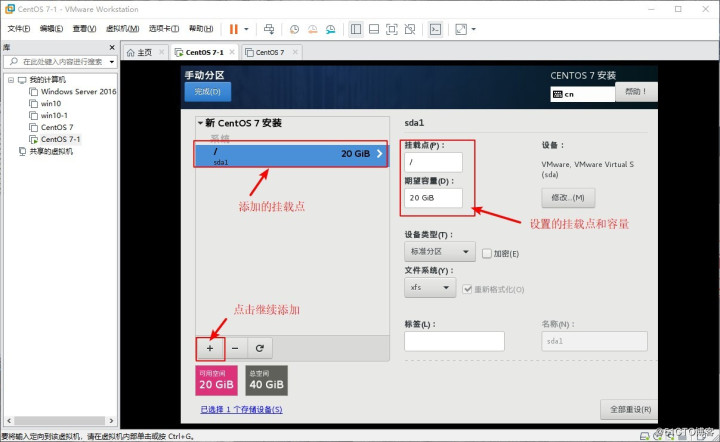Open the 编辑(E) menu
The height and width of the screenshot is (442, 720).
(x=51, y=28)
